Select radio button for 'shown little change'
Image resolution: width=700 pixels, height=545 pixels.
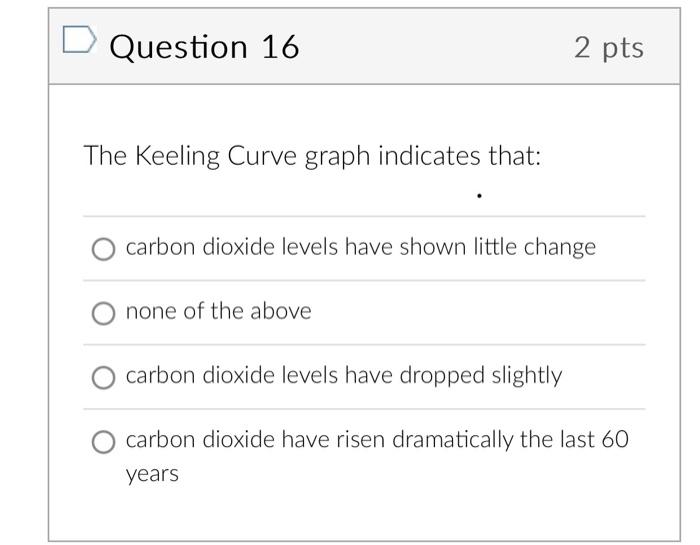(x=103, y=249)
